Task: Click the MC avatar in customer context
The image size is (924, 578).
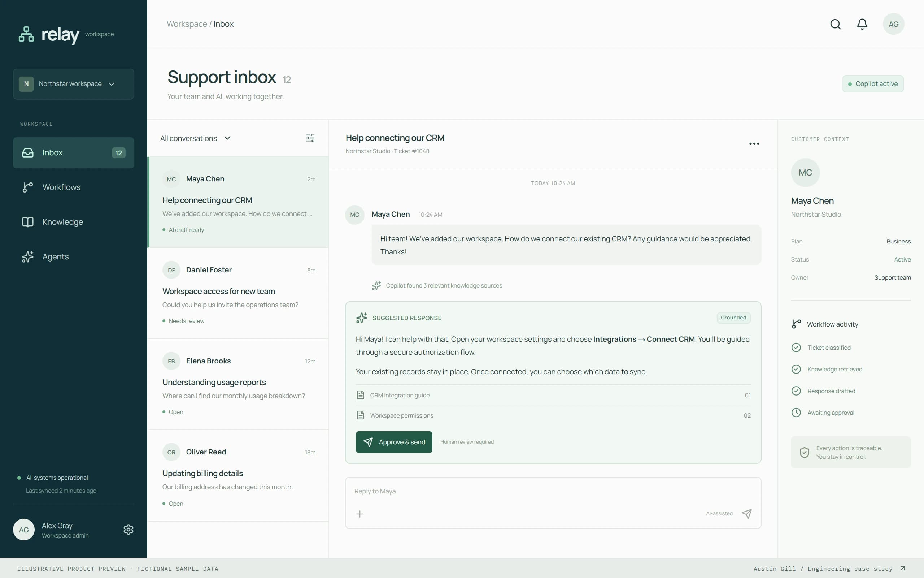Action: [805, 173]
